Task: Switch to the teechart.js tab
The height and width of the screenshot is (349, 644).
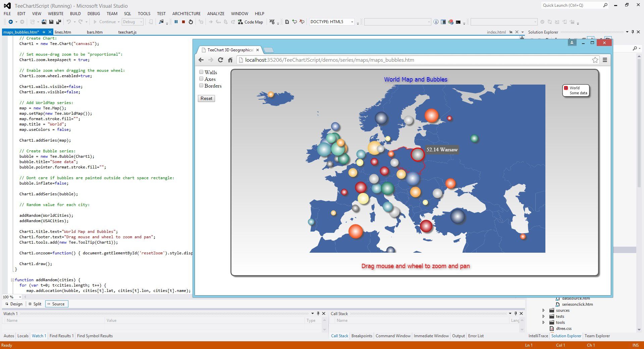Action: click(127, 32)
